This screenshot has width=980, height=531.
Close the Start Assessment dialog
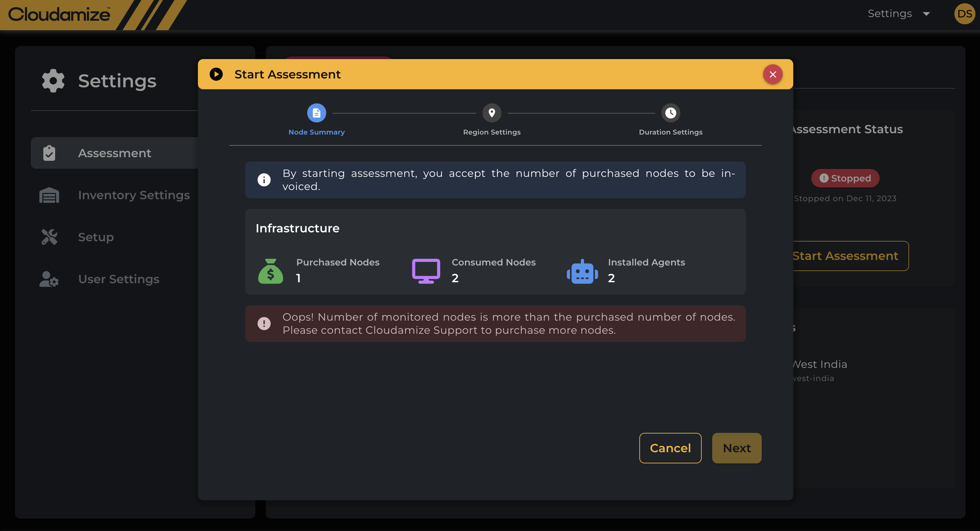[772, 74]
